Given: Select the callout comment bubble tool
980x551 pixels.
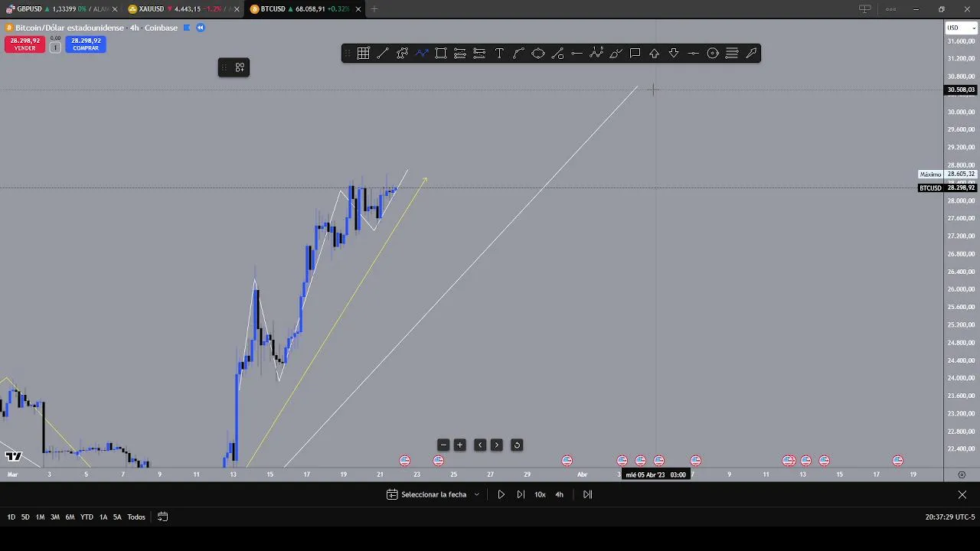Looking at the screenshot, I should [635, 54].
